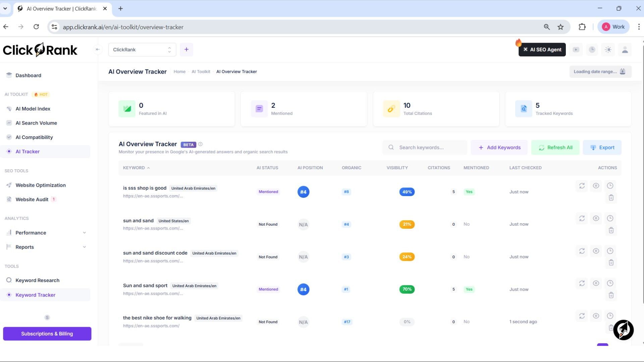The height and width of the screenshot is (362, 644).
Task: Dismiss the AI SEO Agent popup
Action: click(526, 49)
